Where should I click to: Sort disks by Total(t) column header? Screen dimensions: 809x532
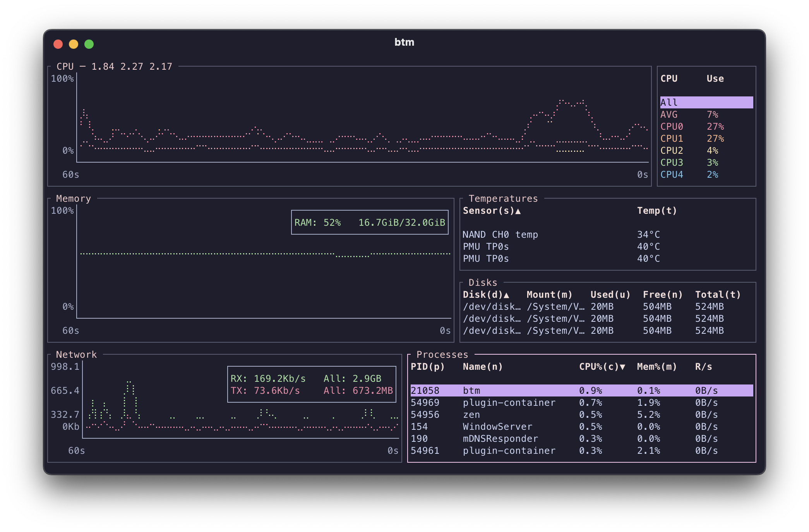click(718, 295)
